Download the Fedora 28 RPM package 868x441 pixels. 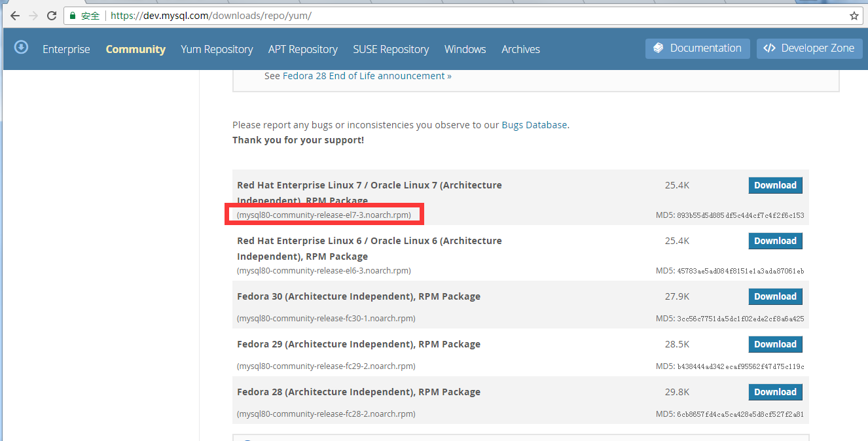point(775,392)
